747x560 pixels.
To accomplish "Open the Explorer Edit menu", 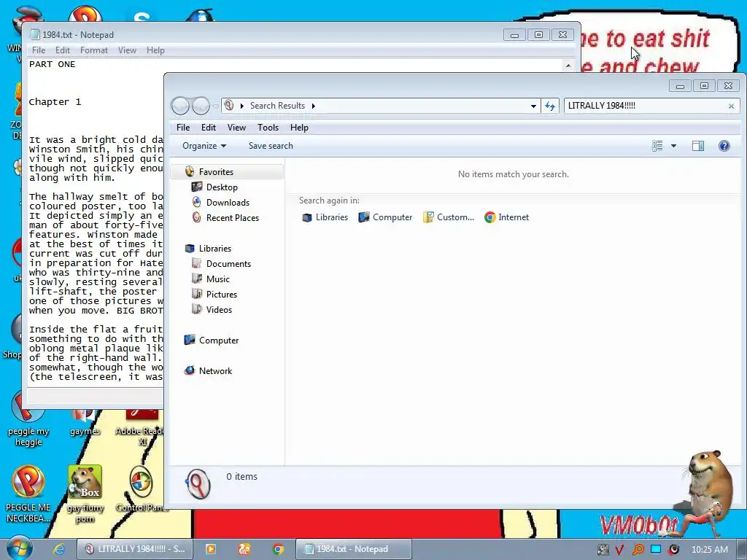I will coord(208,127).
